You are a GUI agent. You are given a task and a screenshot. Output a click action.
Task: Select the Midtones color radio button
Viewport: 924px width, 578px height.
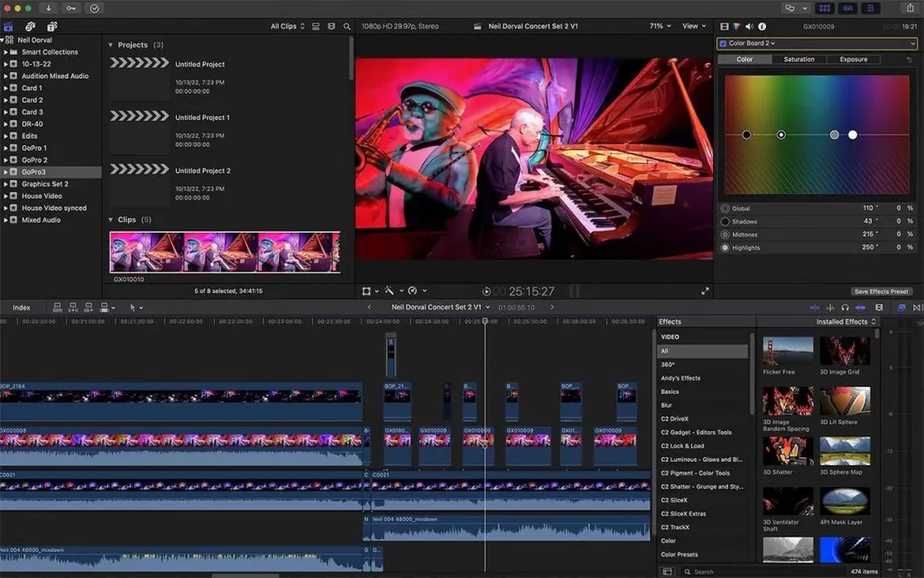[x=725, y=234]
